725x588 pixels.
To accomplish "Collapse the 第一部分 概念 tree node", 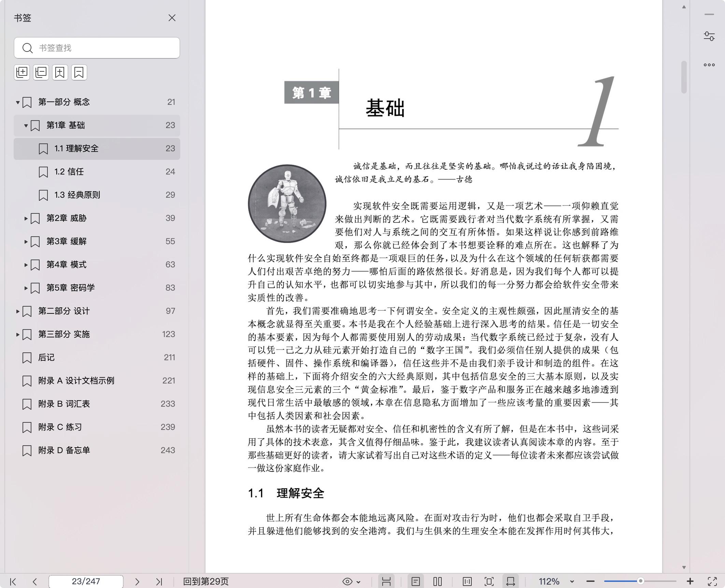I will click(18, 102).
